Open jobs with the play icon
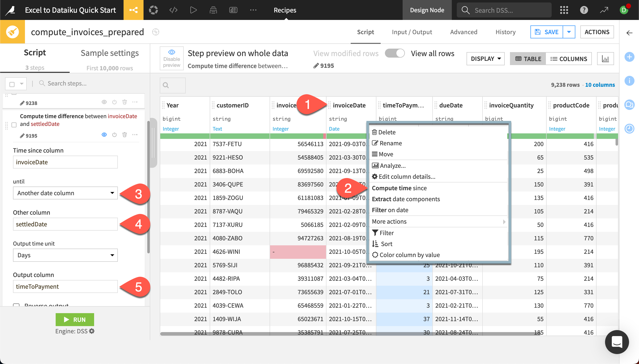The width and height of the screenshot is (639, 364). coord(193,10)
